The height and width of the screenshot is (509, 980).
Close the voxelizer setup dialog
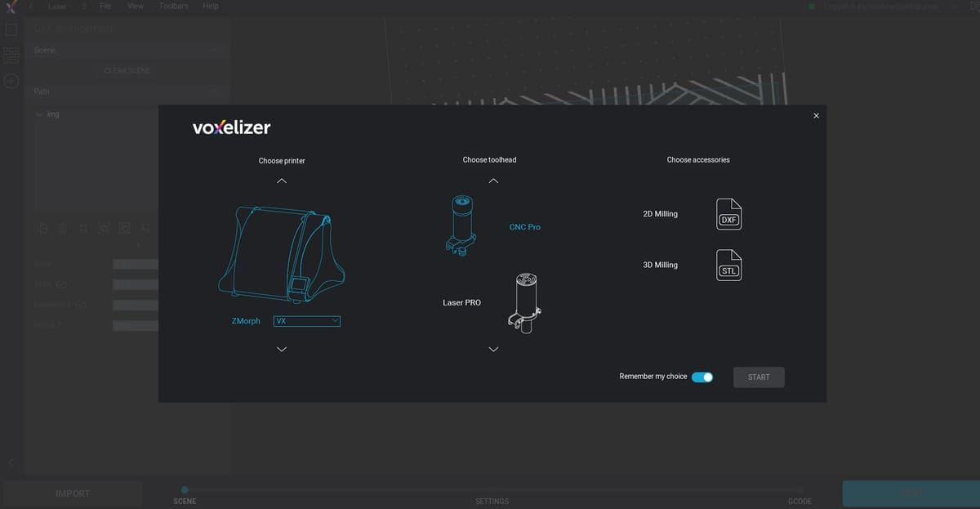point(816,115)
